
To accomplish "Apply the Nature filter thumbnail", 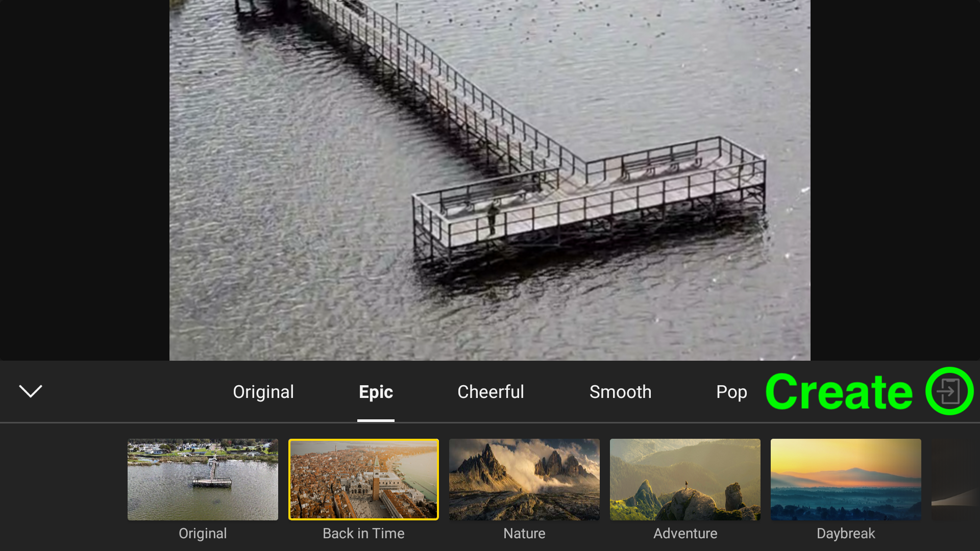I will pos(524,480).
